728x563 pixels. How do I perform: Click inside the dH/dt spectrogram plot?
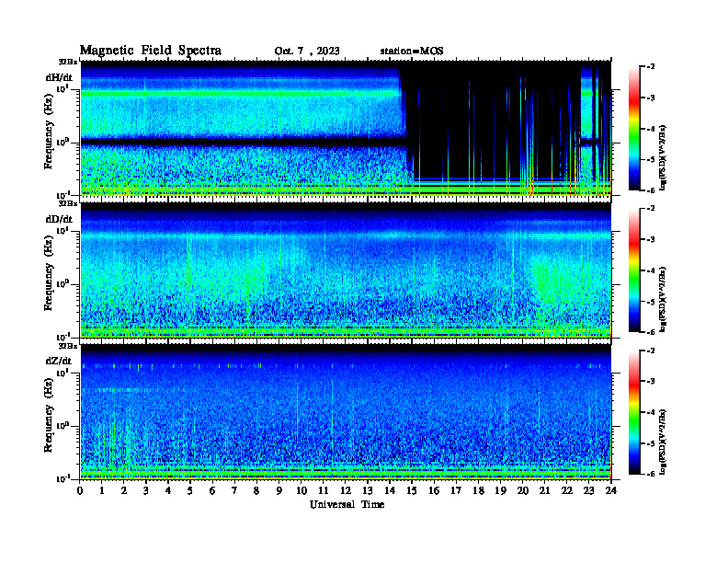[x=346, y=128]
